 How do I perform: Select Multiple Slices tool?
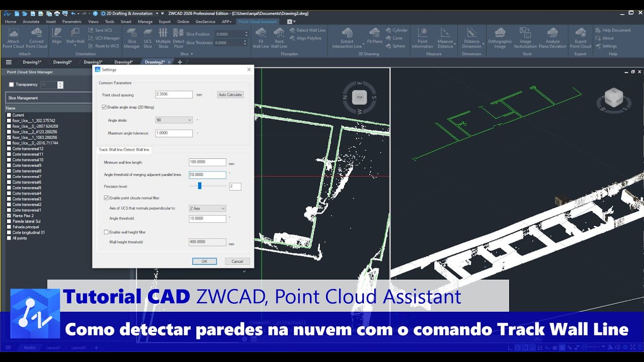tap(163, 38)
